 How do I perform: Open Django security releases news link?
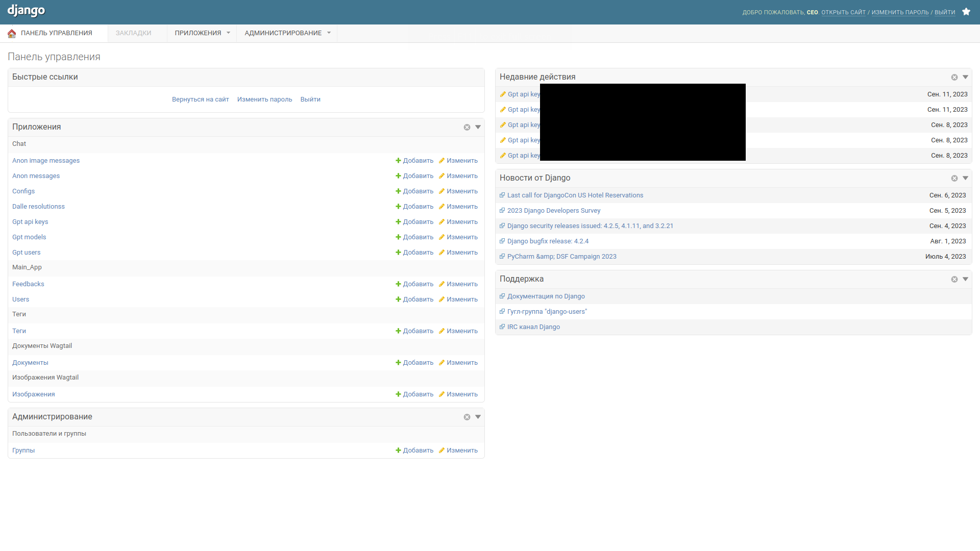[590, 226]
